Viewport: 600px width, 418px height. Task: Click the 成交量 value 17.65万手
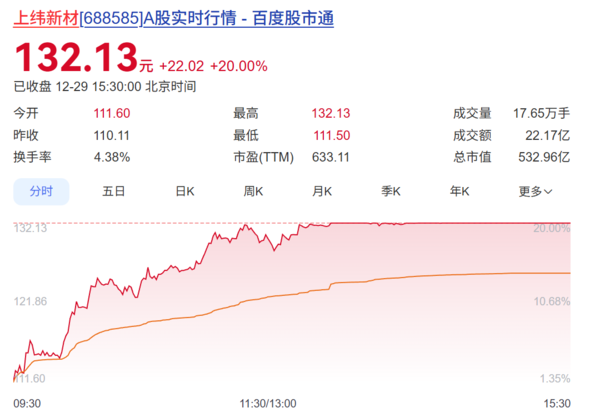pos(541,113)
